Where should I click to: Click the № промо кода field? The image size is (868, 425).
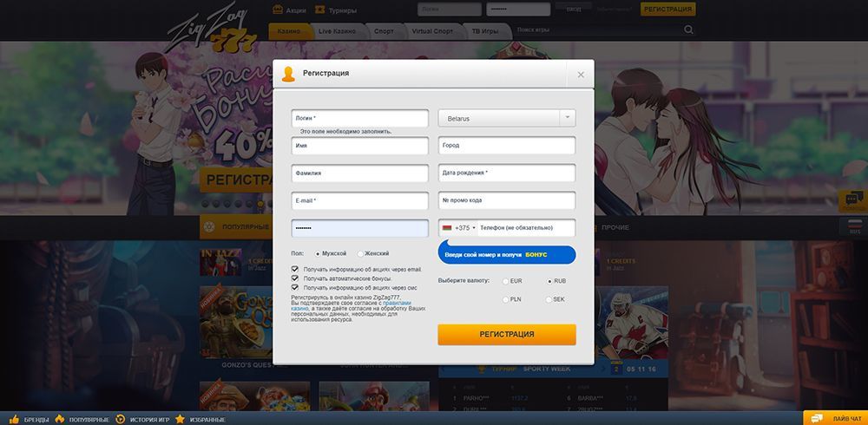coord(507,200)
